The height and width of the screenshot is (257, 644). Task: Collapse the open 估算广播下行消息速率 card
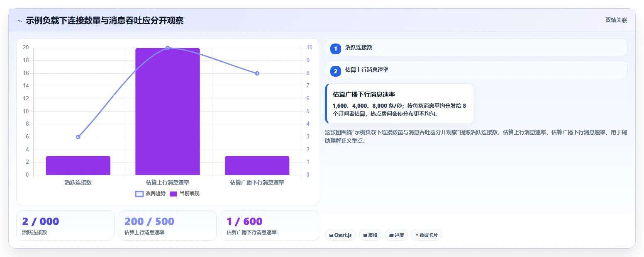pyautogui.click(x=400, y=104)
